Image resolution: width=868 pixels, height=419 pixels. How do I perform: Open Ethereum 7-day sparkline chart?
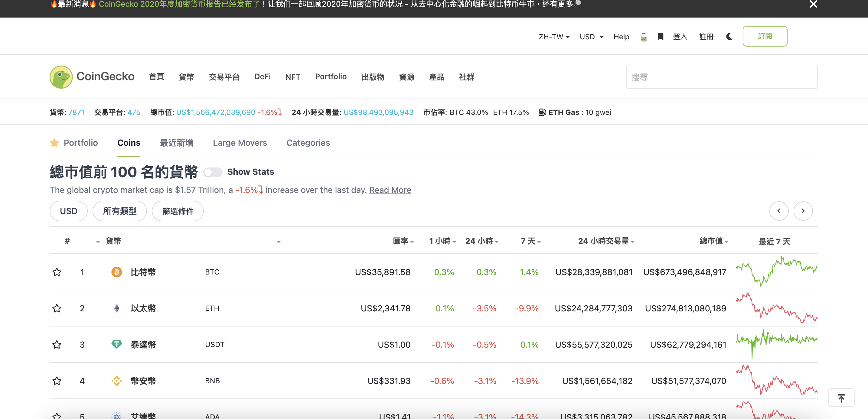coord(777,307)
